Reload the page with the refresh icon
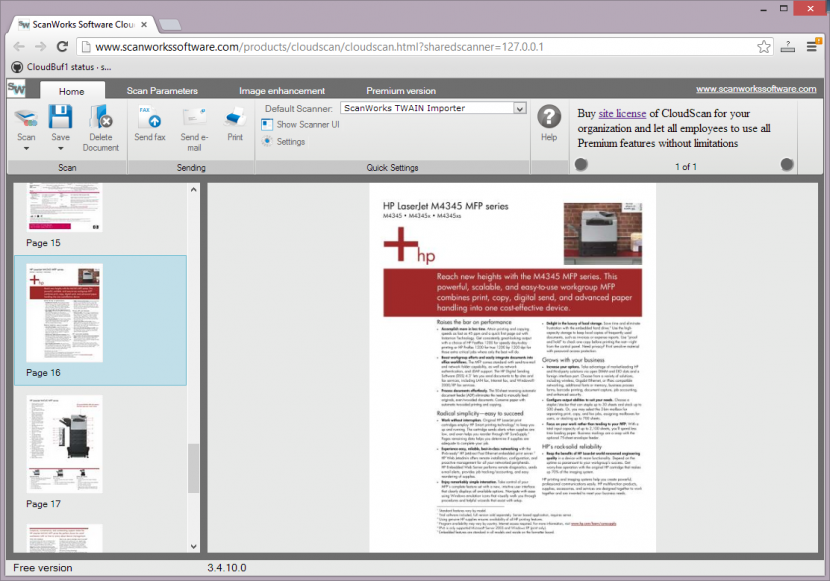The image size is (830, 581). click(x=63, y=46)
